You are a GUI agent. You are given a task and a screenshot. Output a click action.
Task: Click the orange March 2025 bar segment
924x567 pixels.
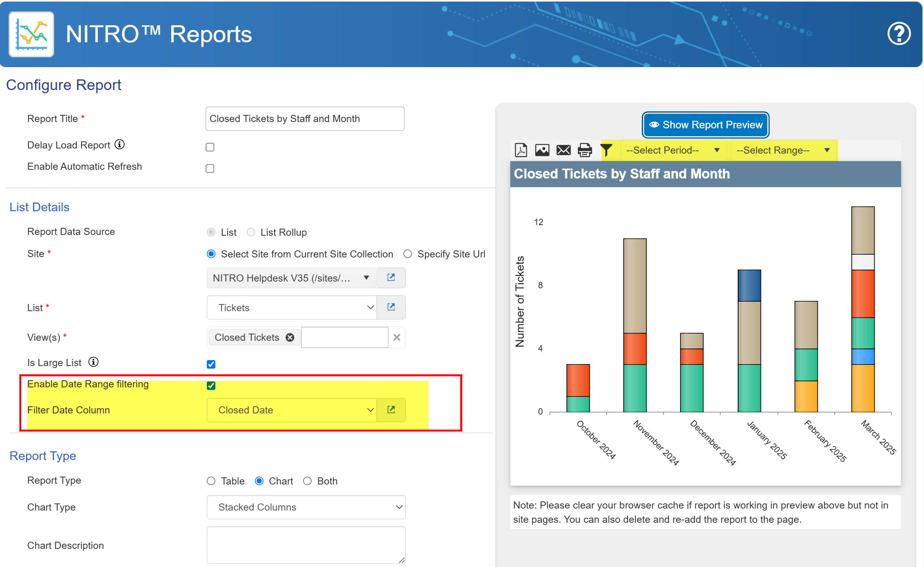[x=863, y=388]
